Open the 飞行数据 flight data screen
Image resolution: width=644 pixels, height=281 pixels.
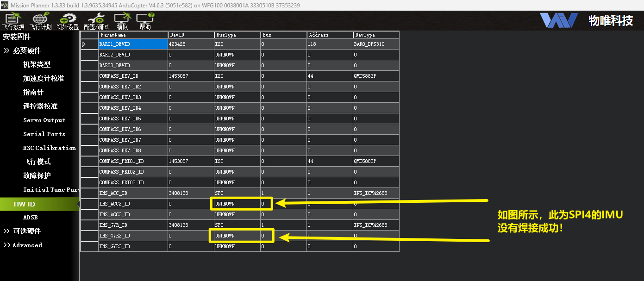click(x=13, y=21)
